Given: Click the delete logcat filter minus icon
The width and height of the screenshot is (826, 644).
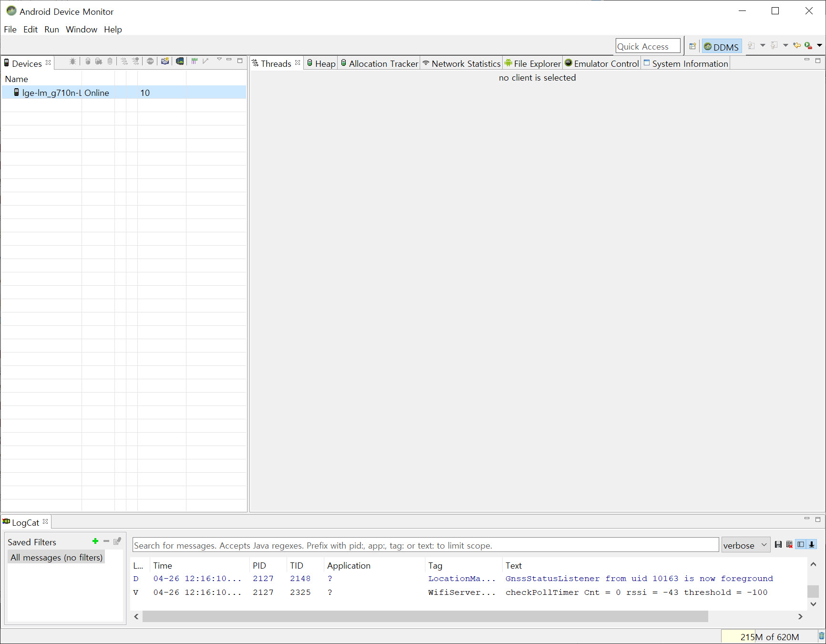Looking at the screenshot, I should coord(106,541).
